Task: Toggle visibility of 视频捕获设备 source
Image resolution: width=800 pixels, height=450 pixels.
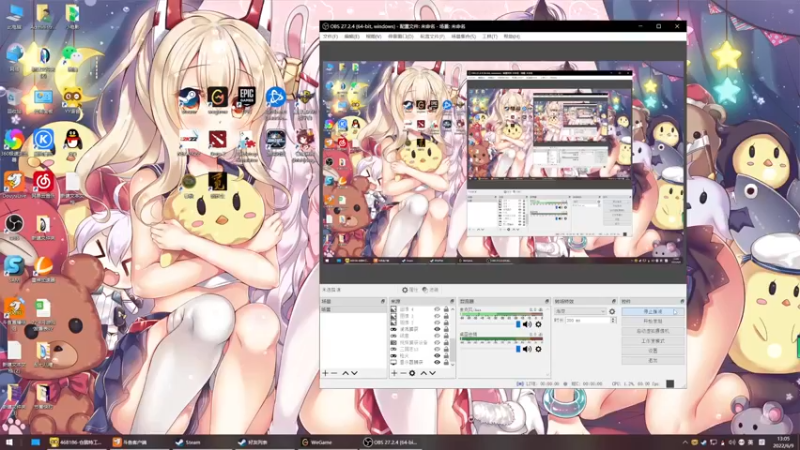Action: point(437,342)
